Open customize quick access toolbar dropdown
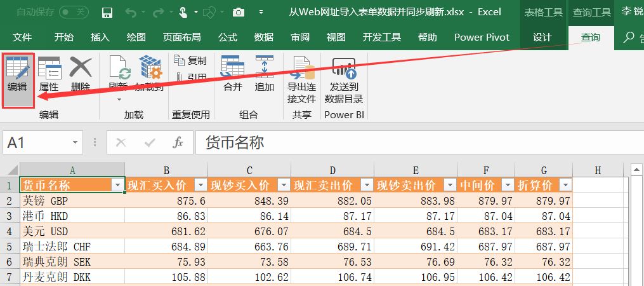This screenshot has width=644, height=286. click(261, 12)
